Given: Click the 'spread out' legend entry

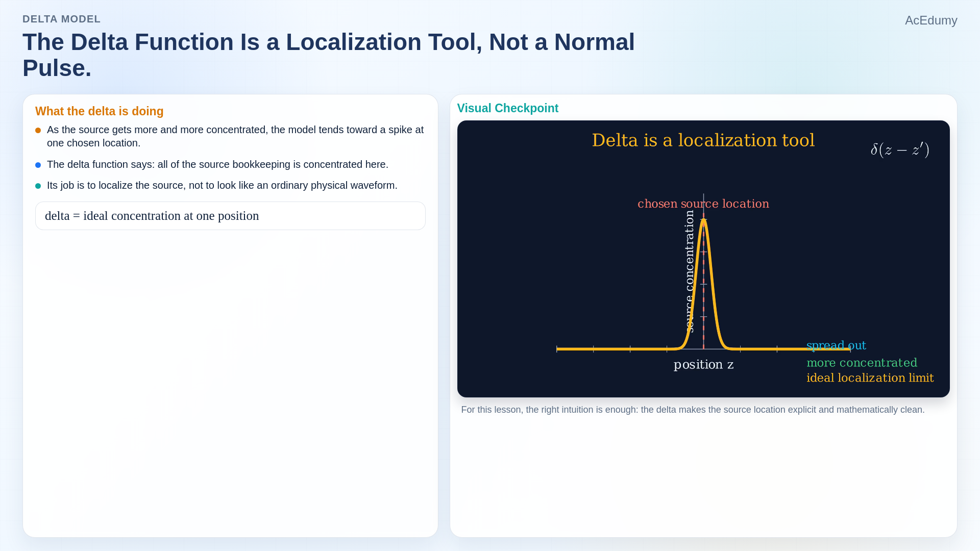Looking at the screenshot, I should click(836, 345).
